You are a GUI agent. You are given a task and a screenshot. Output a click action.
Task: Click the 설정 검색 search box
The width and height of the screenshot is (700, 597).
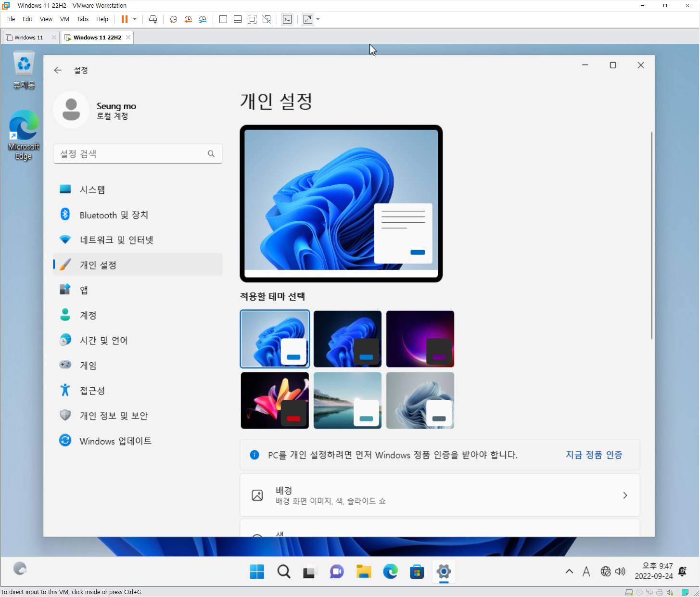(138, 154)
